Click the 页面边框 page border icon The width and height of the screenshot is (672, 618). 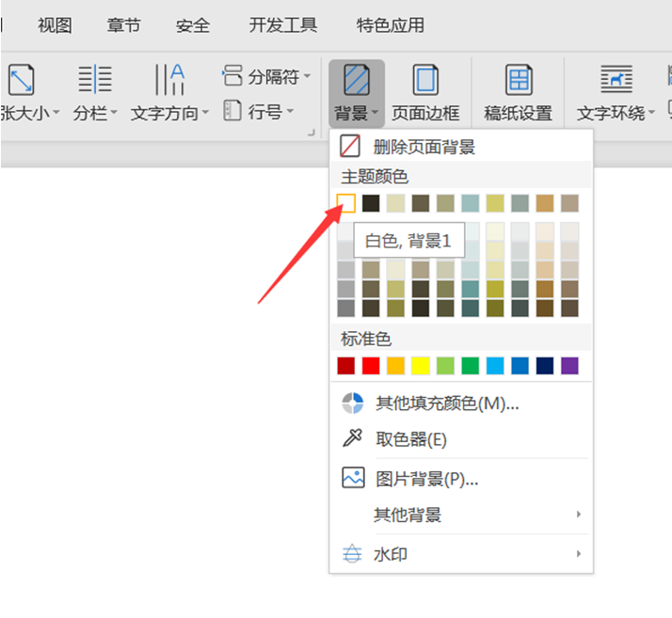[425, 80]
